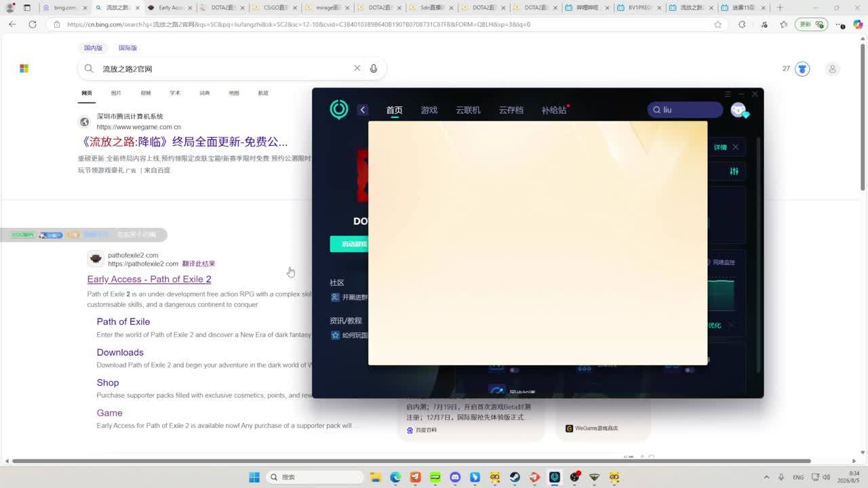Viewport: 868px width, 488px height.
Task: Open File Explorer from the taskbar
Action: [x=376, y=477]
